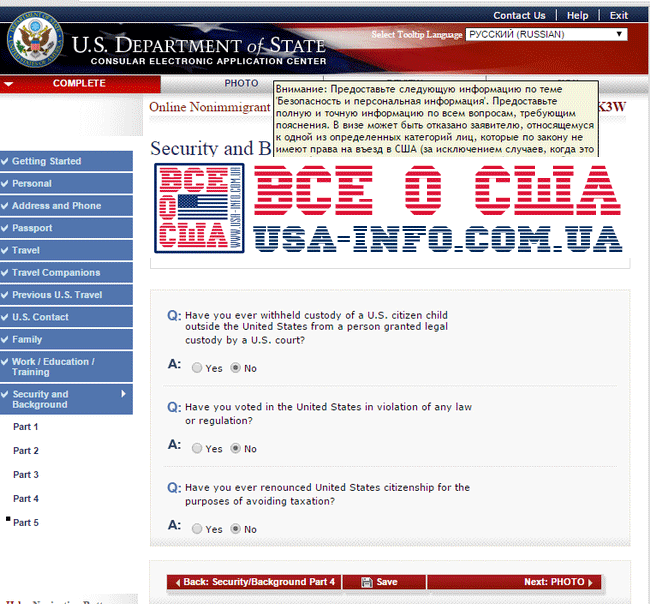Click the Help link in header
The height and width of the screenshot is (604, 650).
[577, 16]
